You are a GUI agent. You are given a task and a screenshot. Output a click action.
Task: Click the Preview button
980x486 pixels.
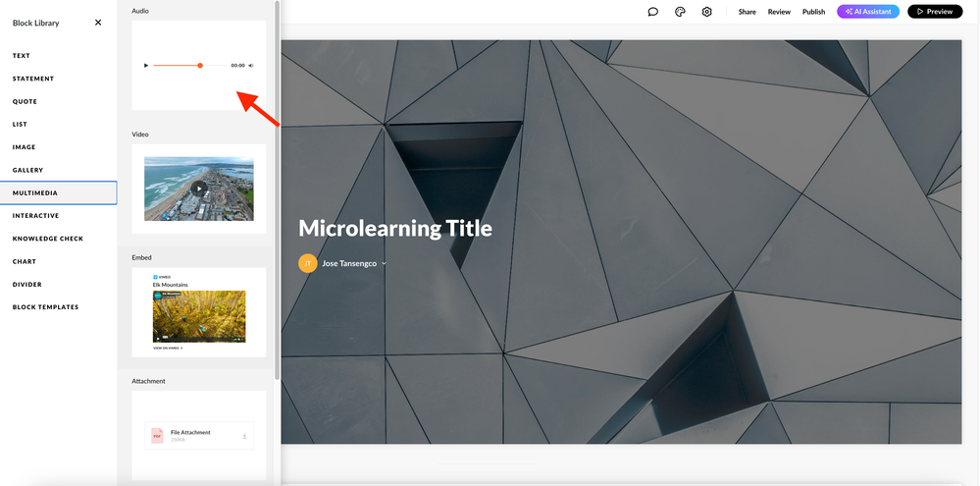[935, 11]
